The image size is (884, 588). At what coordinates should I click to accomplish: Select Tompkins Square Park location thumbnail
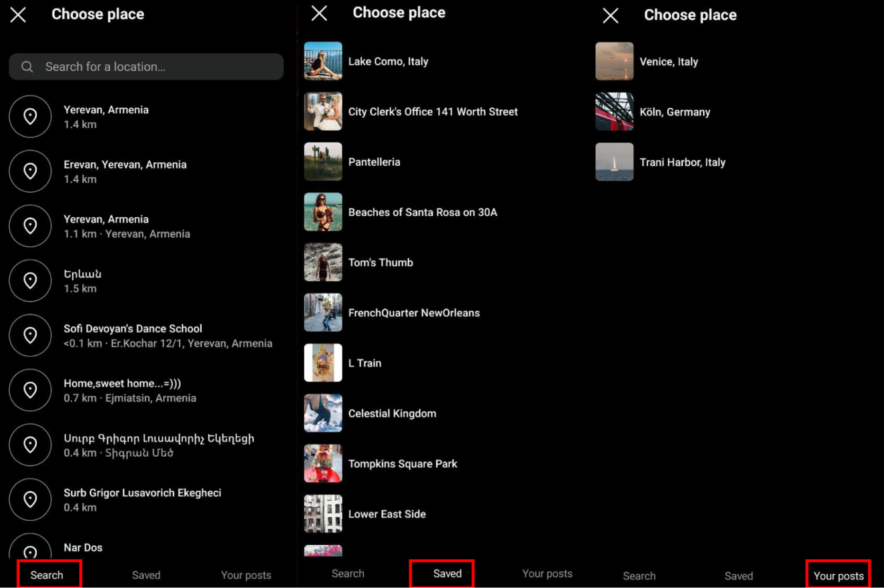coord(323,463)
